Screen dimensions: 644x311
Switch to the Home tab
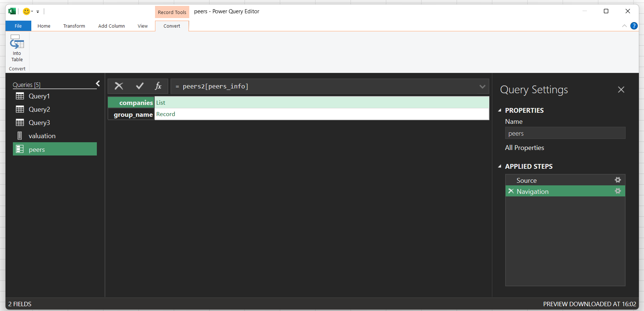pos(44,26)
